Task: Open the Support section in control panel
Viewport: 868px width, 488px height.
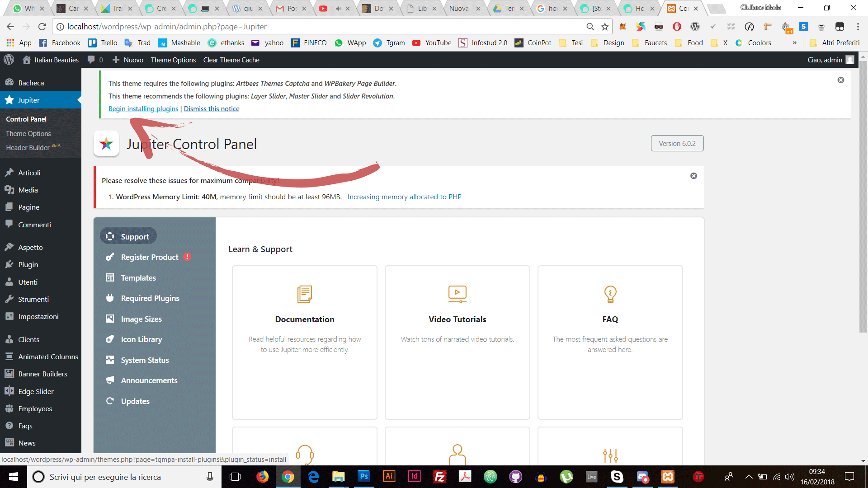Action: 128,236
